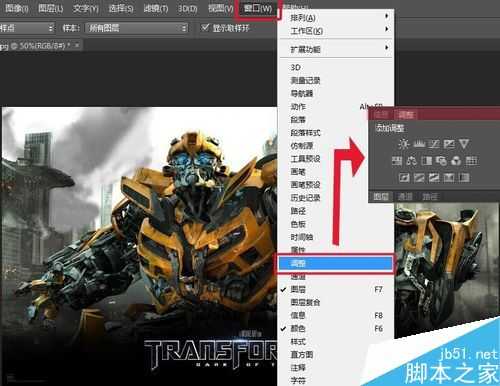This screenshot has width=500, height=386.
Task: Choose 路径 in the Window menu
Action: tap(336, 211)
